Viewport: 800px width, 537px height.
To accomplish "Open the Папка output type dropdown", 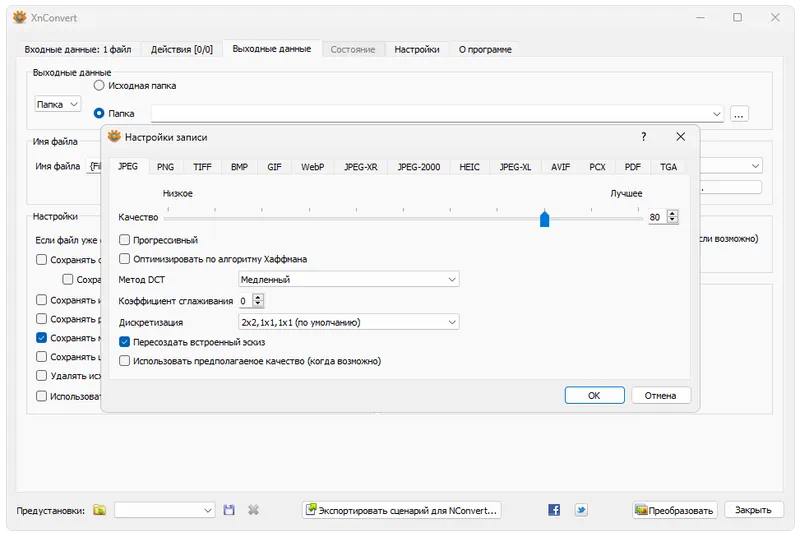I will 58,104.
